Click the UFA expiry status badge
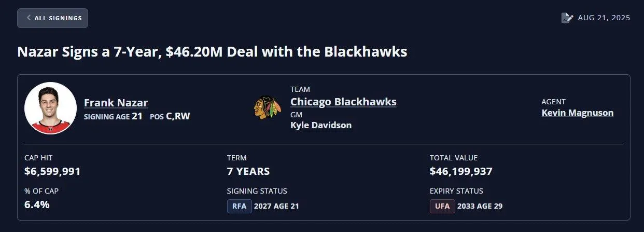 click(442, 206)
